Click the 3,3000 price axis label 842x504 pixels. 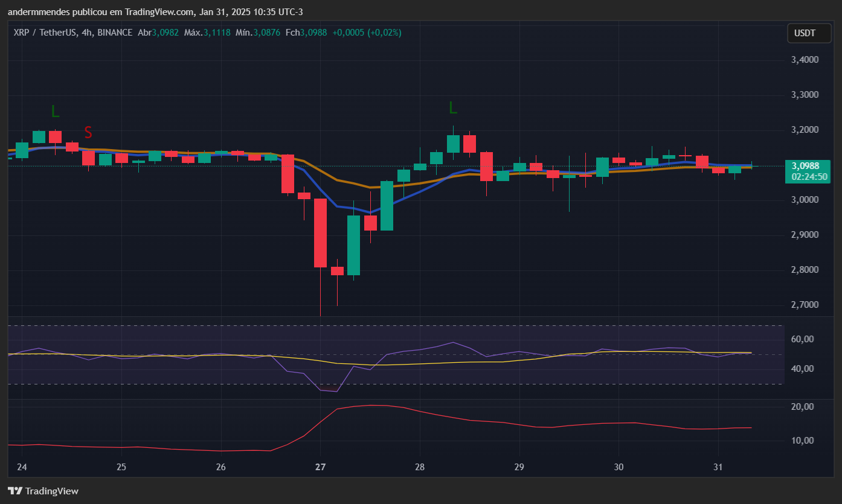point(805,95)
